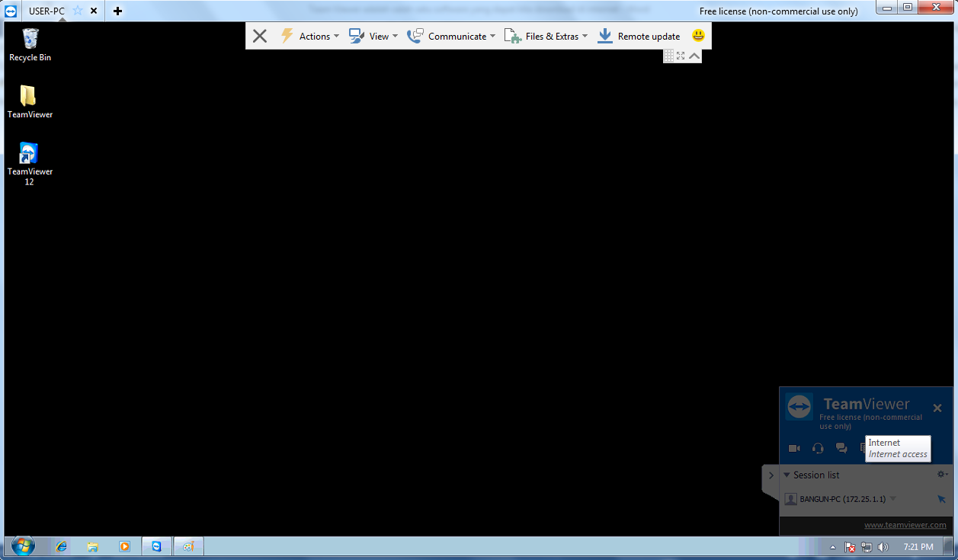Click the volume speaker tray icon

pos(883,547)
